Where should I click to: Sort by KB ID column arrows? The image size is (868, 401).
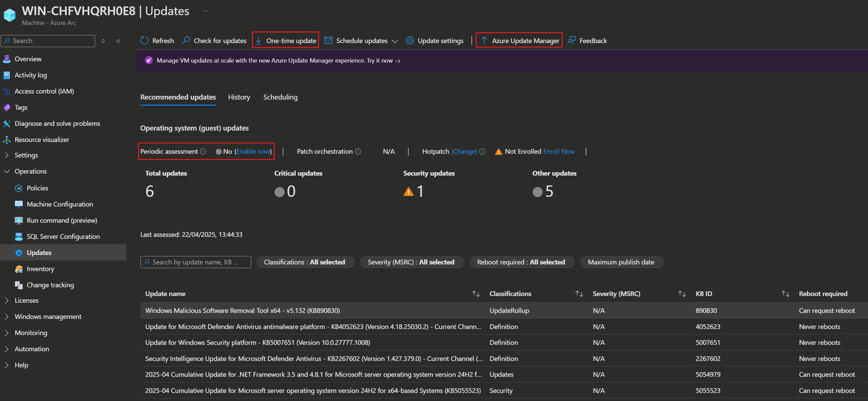(785, 294)
